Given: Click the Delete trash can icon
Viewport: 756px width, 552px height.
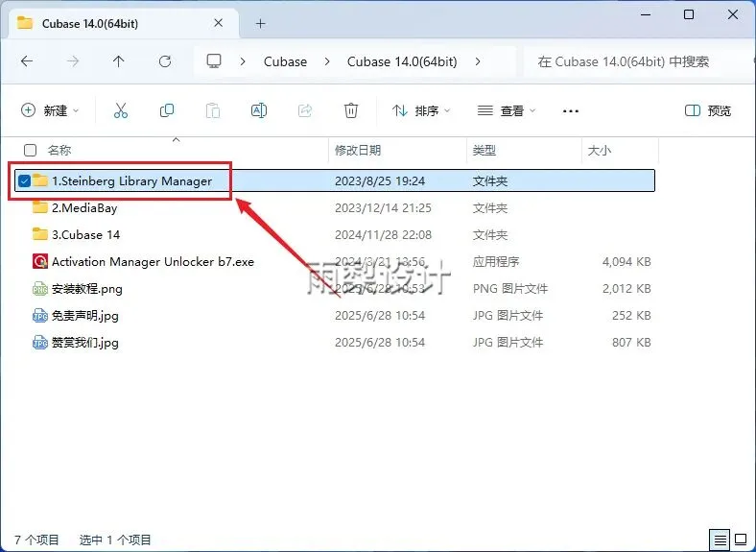Looking at the screenshot, I should [x=351, y=111].
